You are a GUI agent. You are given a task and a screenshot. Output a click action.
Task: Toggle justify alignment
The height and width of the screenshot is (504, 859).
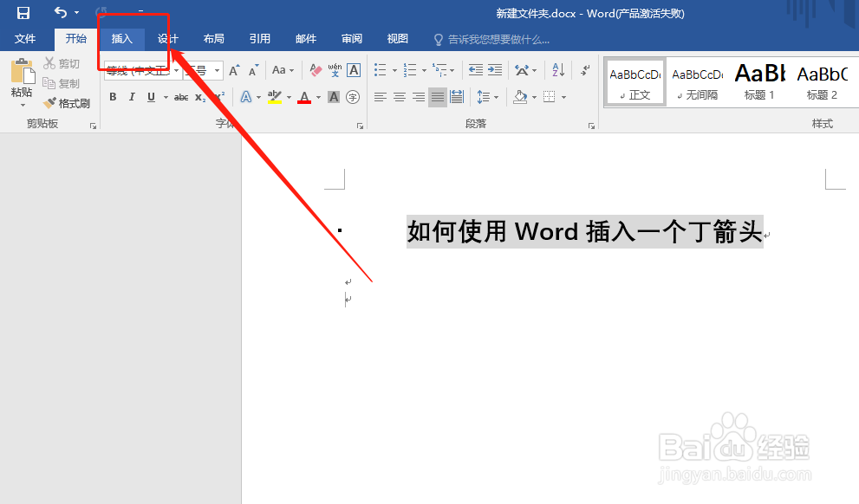tap(437, 97)
